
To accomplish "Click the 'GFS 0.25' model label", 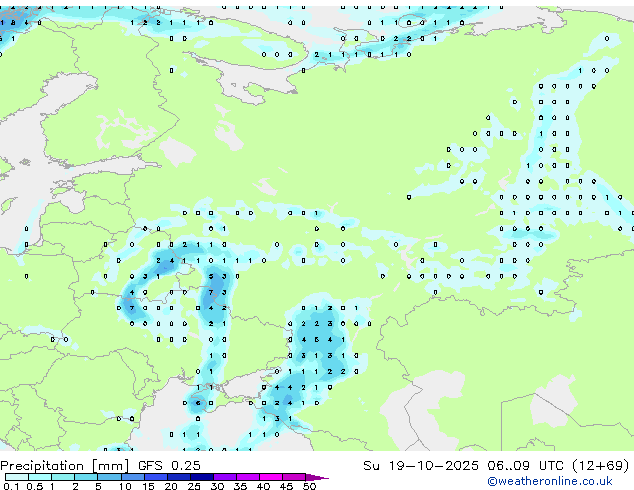I will click(169, 466).
